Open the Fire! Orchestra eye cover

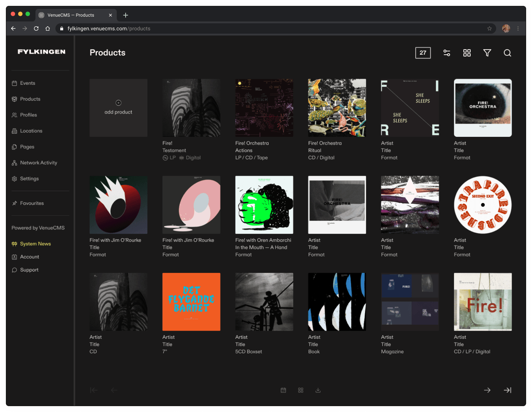coord(483,108)
